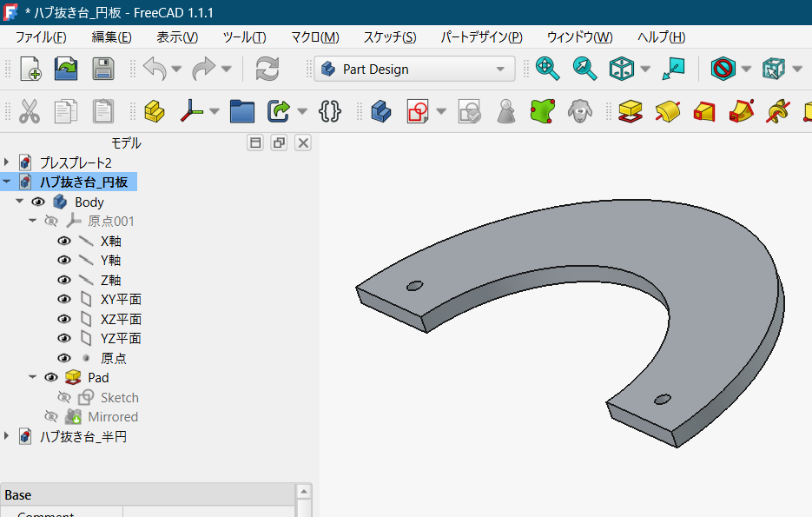812x517 pixels.
Task: Toggle visibility of 原点001
Action: [50, 222]
